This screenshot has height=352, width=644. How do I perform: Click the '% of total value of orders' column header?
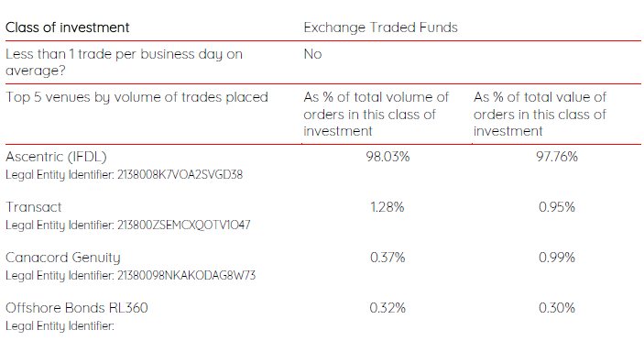tap(540, 114)
